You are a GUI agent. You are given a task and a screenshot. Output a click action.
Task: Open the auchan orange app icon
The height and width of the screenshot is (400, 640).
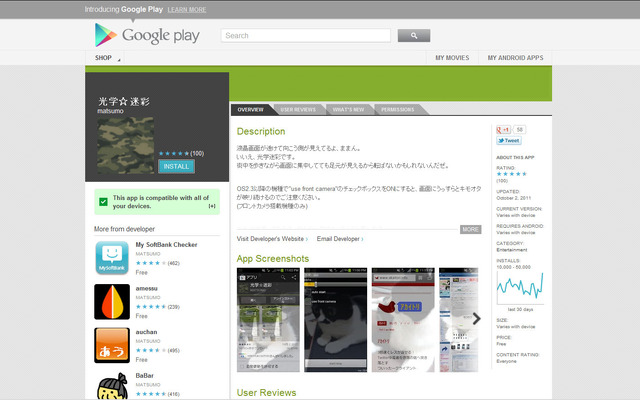pos(112,345)
